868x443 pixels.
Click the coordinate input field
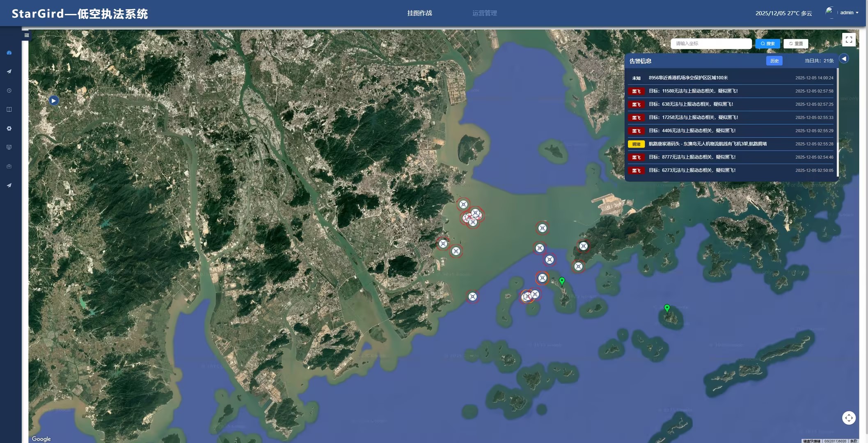click(711, 43)
